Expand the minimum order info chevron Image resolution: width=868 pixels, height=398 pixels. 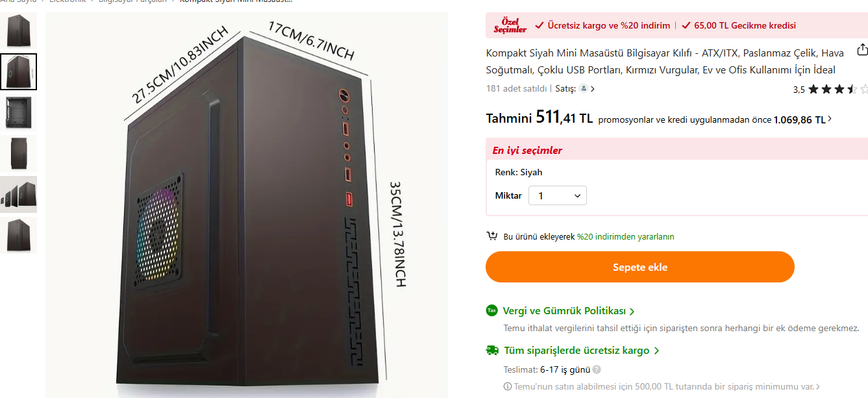[x=818, y=387]
